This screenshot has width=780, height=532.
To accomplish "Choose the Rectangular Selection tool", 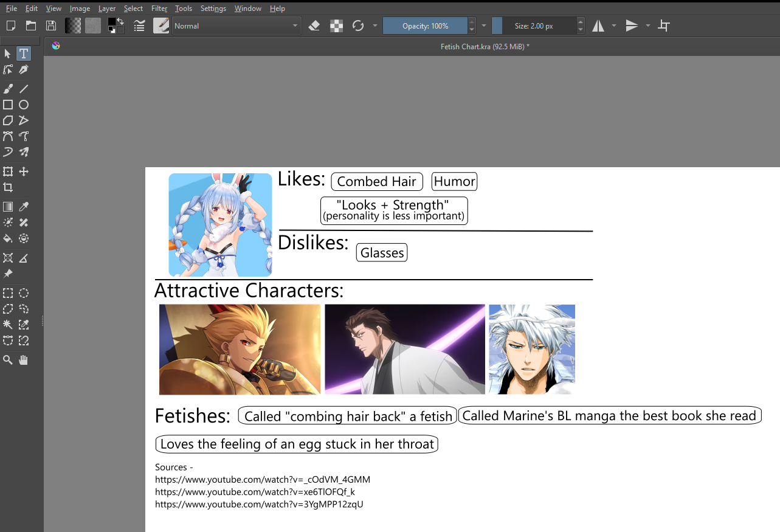I will coord(8,293).
